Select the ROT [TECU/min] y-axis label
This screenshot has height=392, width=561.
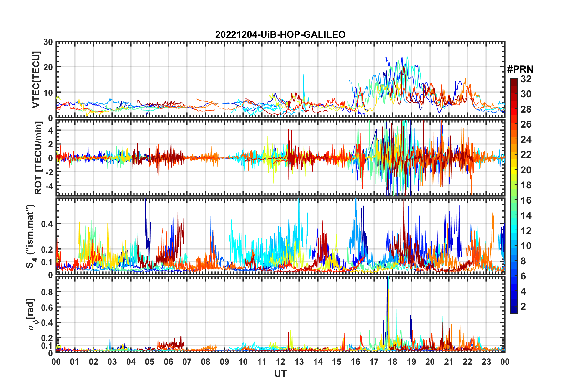38,158
